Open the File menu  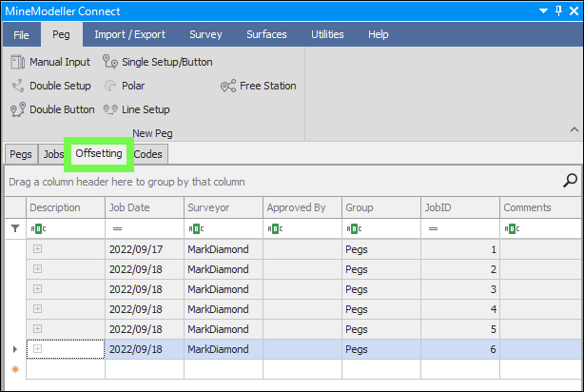coord(21,34)
